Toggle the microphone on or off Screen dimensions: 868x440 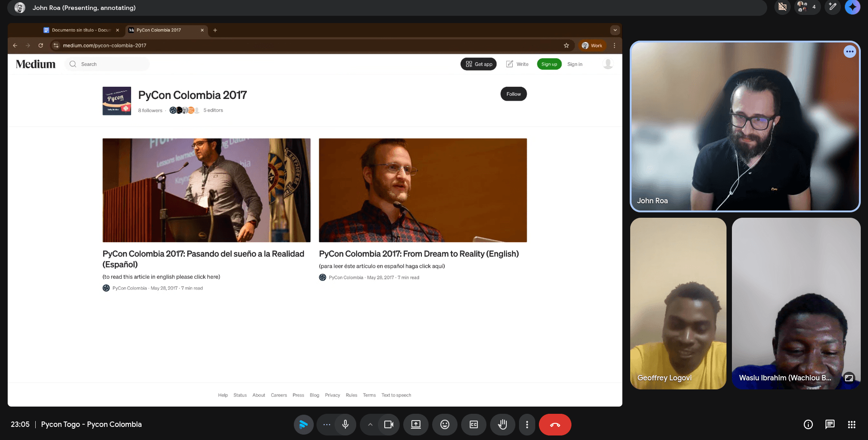coord(345,425)
